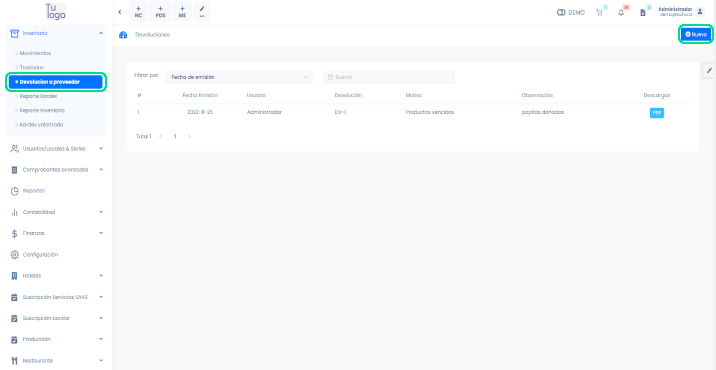716x370 pixels.
Task: Click the Descargas column header
Action: pyautogui.click(x=657, y=95)
